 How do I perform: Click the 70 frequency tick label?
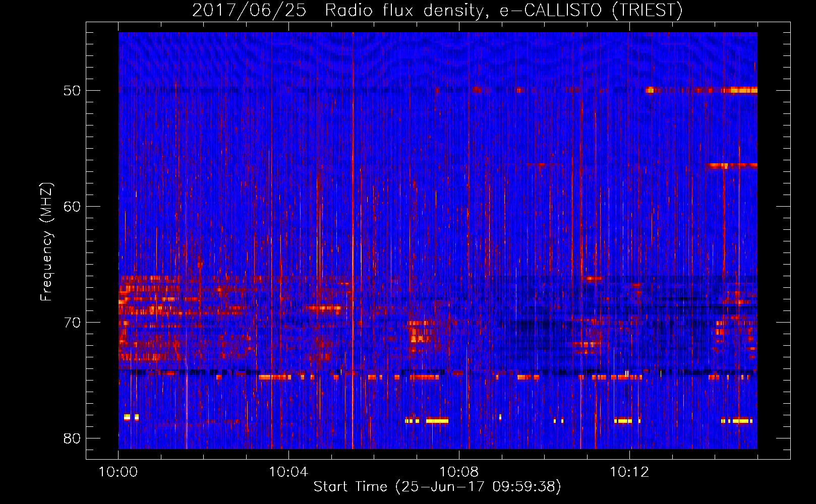pos(72,323)
